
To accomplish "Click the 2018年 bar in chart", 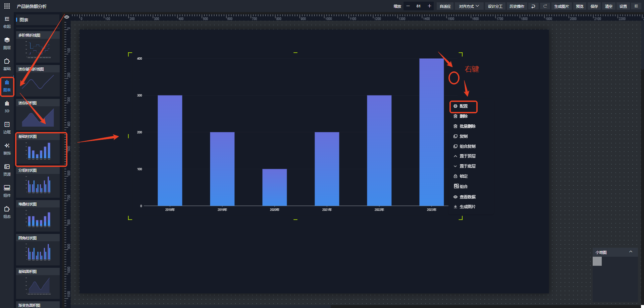I will [x=170, y=150].
